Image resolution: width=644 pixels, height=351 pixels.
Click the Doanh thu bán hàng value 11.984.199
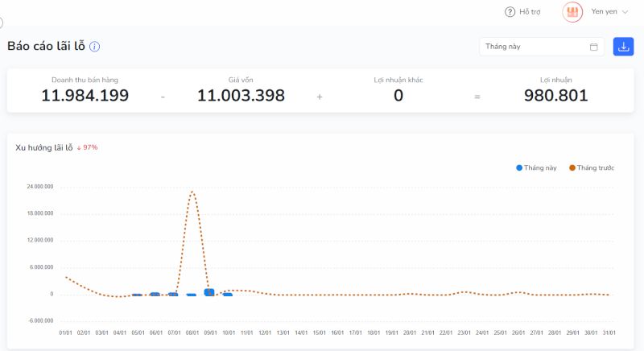[x=85, y=96]
